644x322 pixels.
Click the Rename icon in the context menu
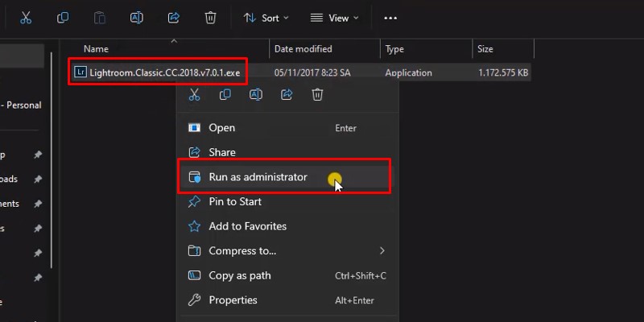tap(256, 94)
